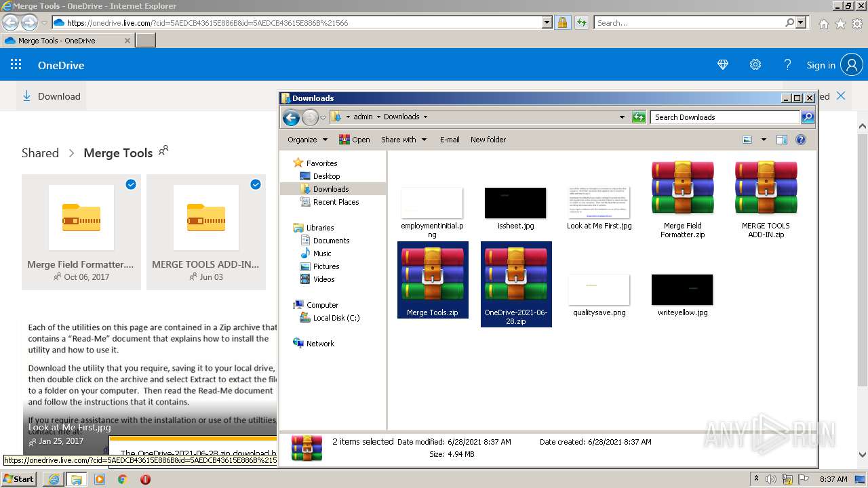Click IE Favorites star icon
Image resolution: width=868 pixels, height=488 pixels.
[840, 23]
